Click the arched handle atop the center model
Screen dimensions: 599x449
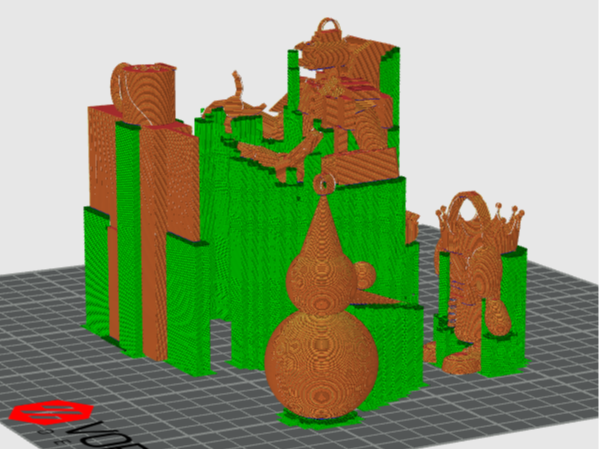[329, 25]
